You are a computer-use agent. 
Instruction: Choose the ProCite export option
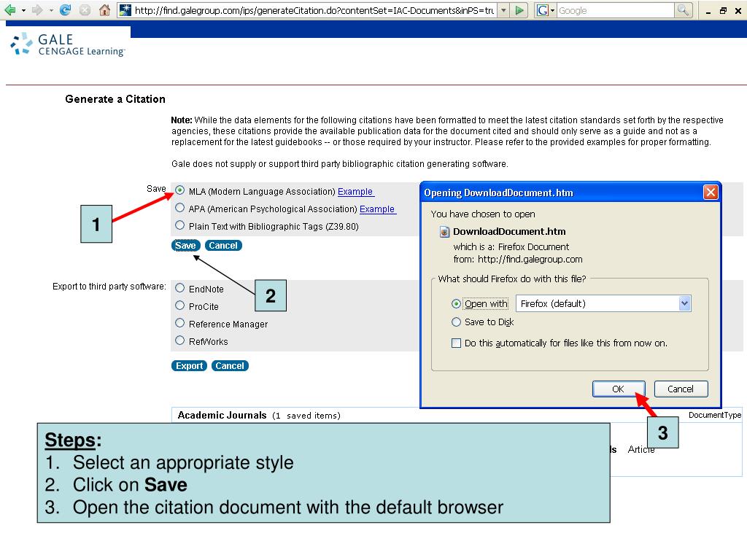click(179, 306)
